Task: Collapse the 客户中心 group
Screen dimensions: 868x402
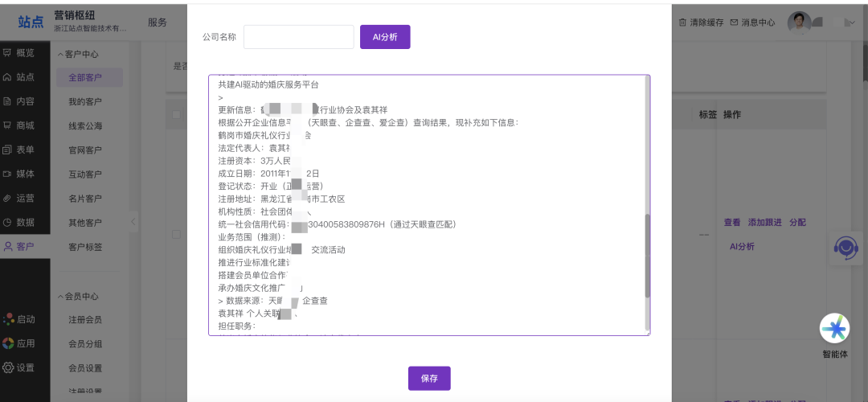Action: 59,54
